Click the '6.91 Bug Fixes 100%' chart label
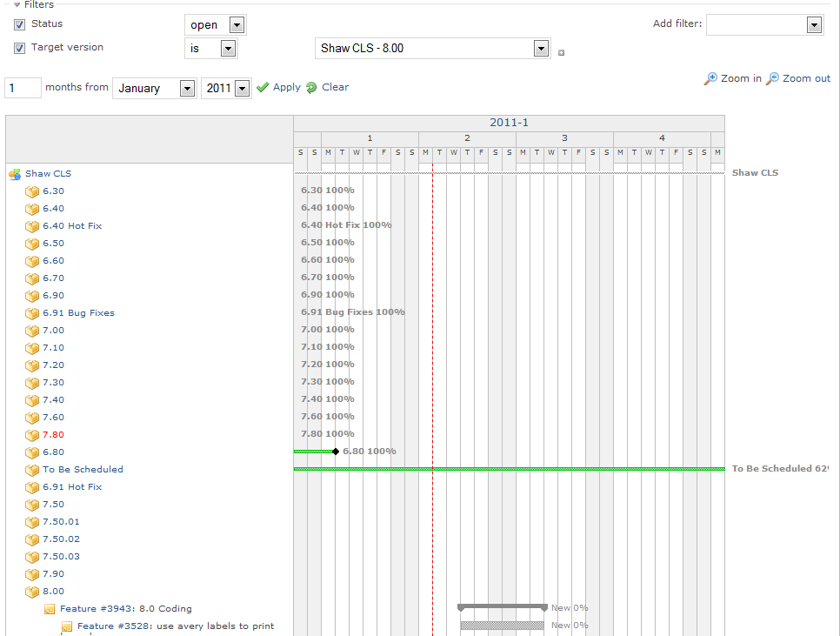This screenshot has width=840, height=636. pyautogui.click(x=353, y=311)
